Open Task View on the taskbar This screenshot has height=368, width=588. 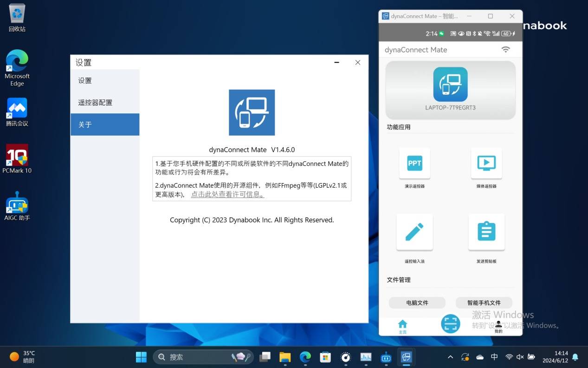[265, 357]
